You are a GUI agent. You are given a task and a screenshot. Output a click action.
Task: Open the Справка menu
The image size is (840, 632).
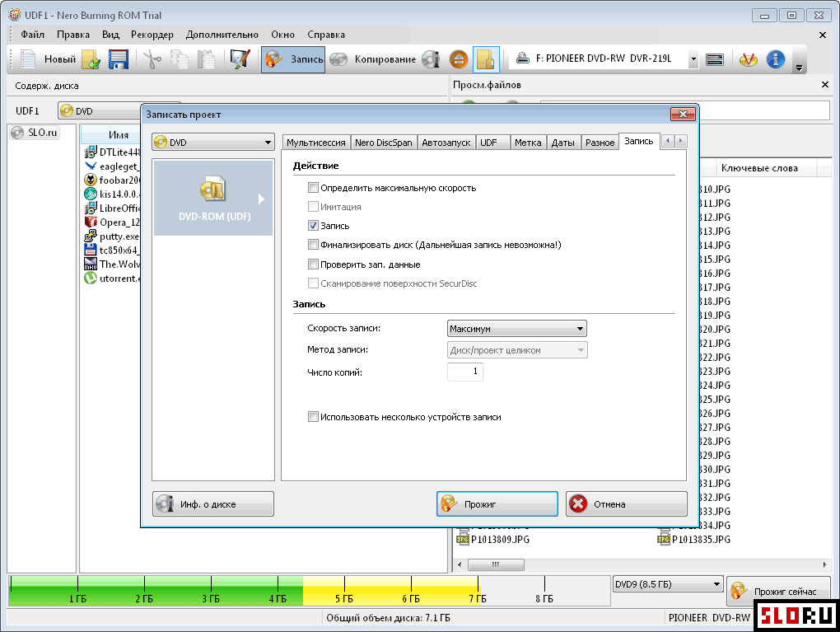[x=326, y=35]
